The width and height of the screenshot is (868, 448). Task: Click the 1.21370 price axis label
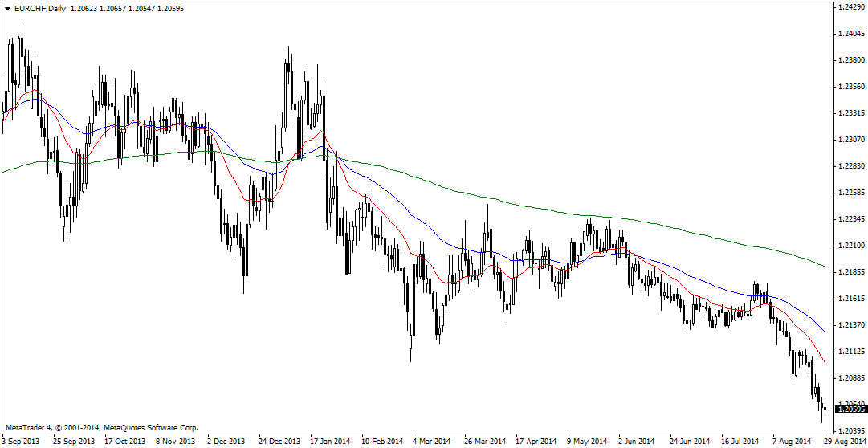(850, 324)
